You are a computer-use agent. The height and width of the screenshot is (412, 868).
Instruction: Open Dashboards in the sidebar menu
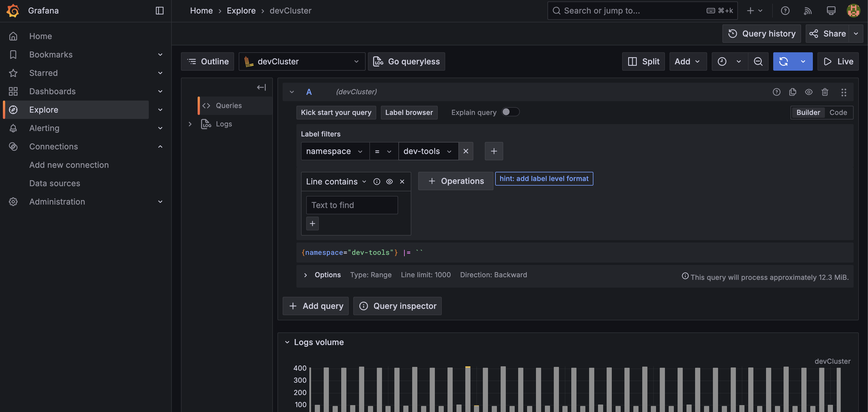click(52, 91)
